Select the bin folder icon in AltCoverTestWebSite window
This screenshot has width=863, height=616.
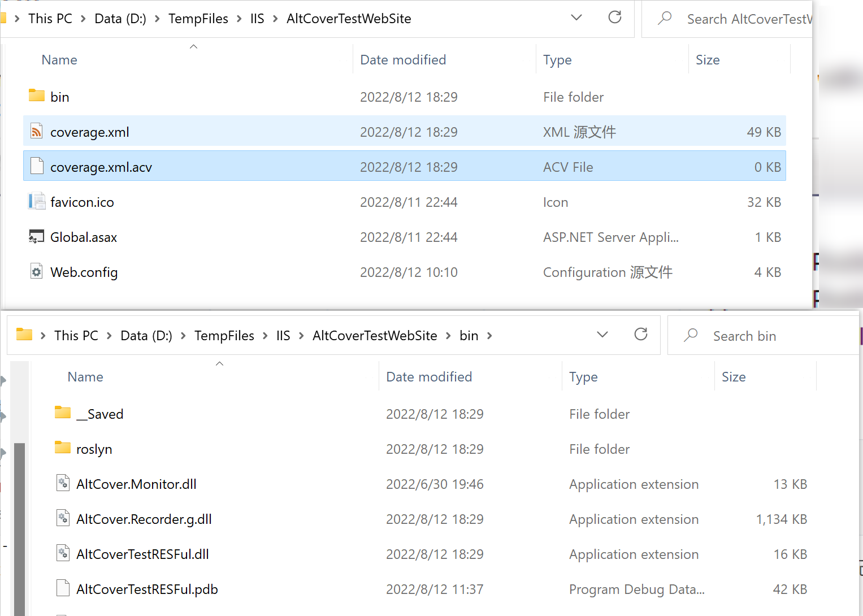[37, 96]
